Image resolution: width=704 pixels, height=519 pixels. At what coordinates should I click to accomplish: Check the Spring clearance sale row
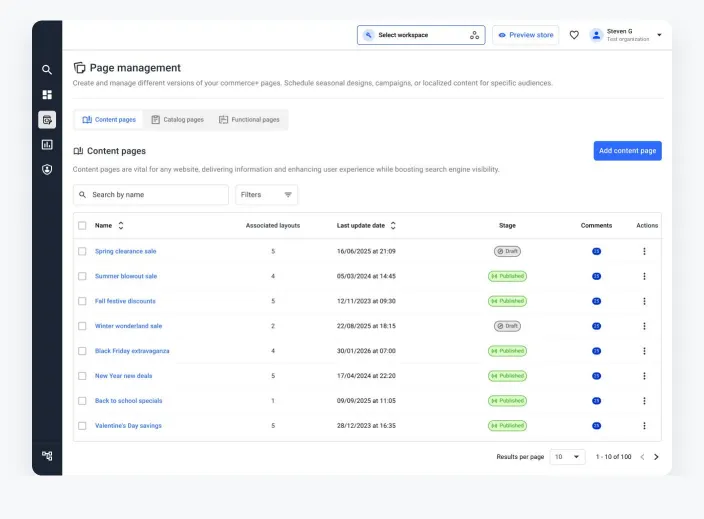pos(82,251)
